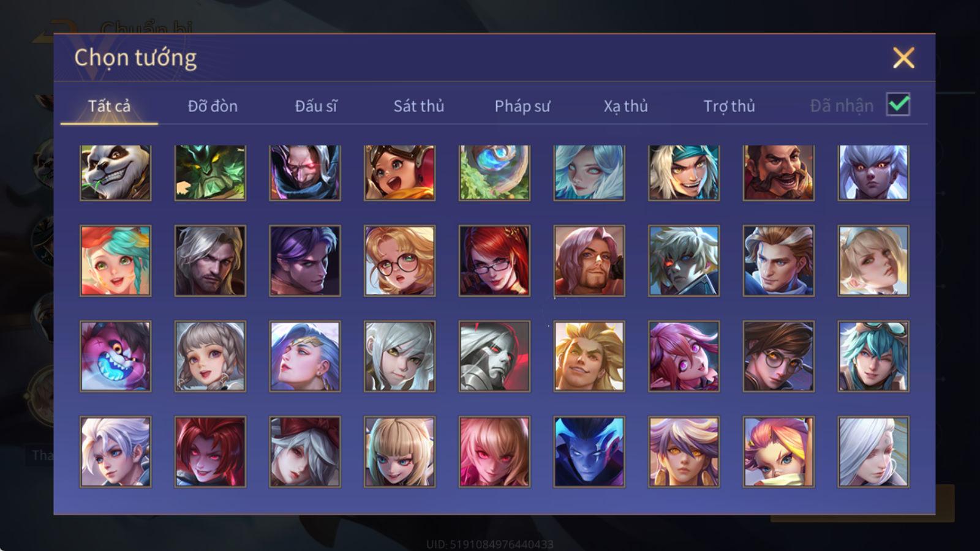
Task: Switch to the Xạ thủ tab
Action: (x=625, y=106)
